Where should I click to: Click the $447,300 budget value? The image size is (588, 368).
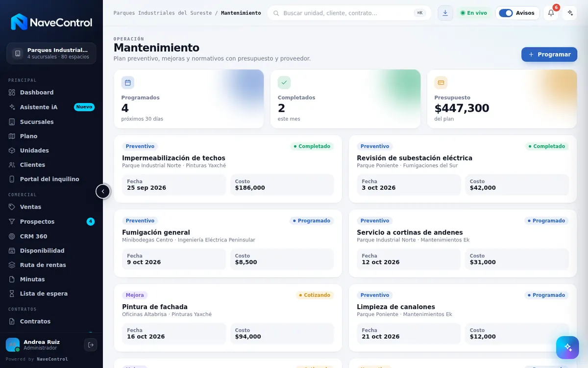(x=462, y=108)
